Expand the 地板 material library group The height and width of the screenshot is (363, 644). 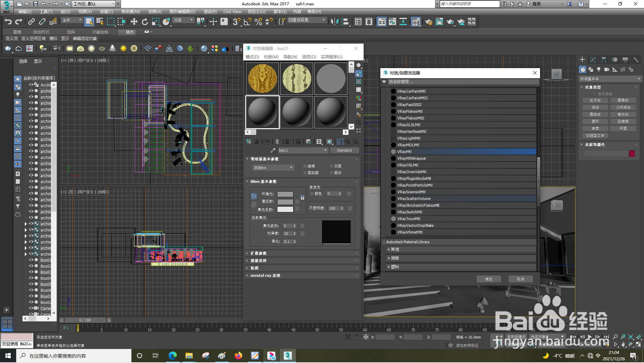[x=395, y=258]
